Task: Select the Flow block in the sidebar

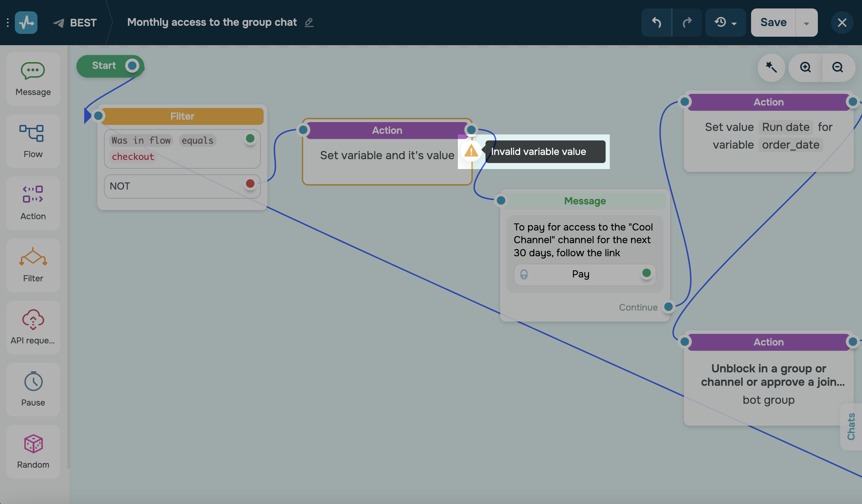Action: 33,141
